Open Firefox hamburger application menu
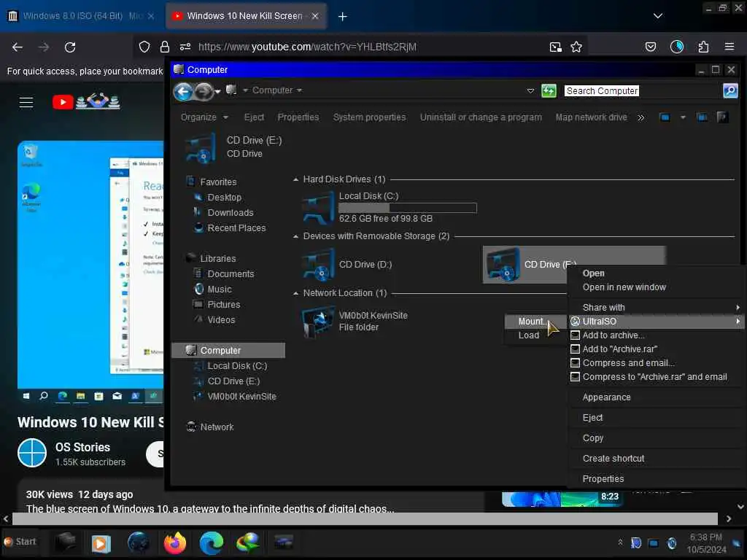Screen dimensions: 747x560 pyautogui.click(x=729, y=47)
